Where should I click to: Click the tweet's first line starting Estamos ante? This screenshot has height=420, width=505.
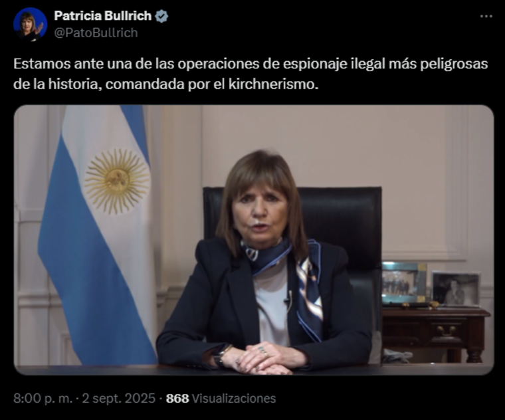[x=251, y=64]
